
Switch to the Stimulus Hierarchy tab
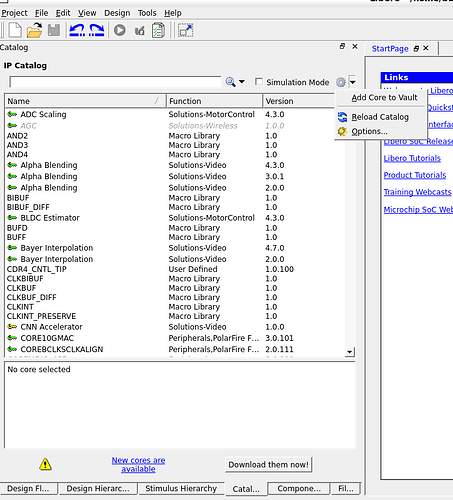[x=181, y=488]
